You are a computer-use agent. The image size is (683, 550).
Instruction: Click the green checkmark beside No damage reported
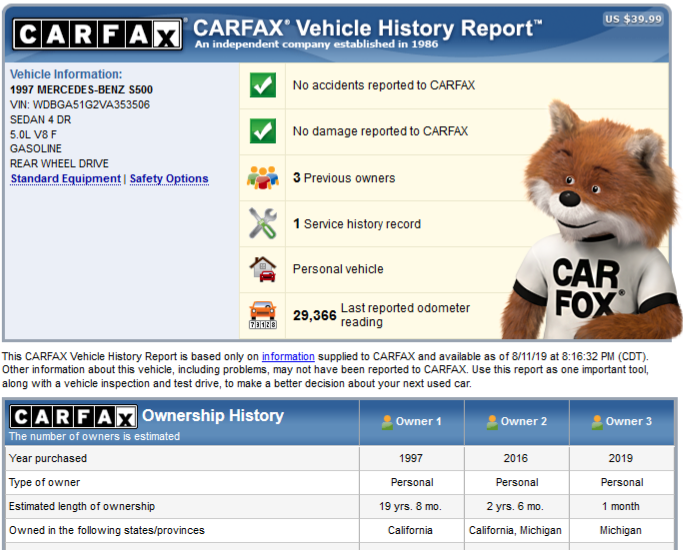point(263,131)
